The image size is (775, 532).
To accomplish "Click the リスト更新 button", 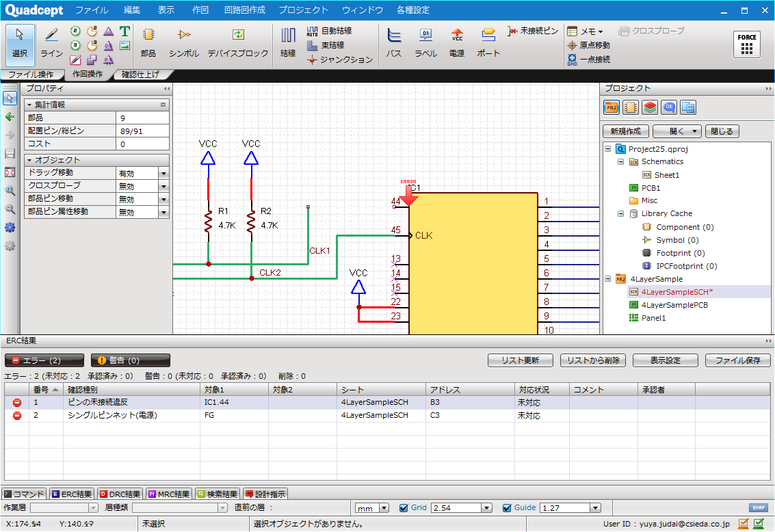I will tap(520, 360).
